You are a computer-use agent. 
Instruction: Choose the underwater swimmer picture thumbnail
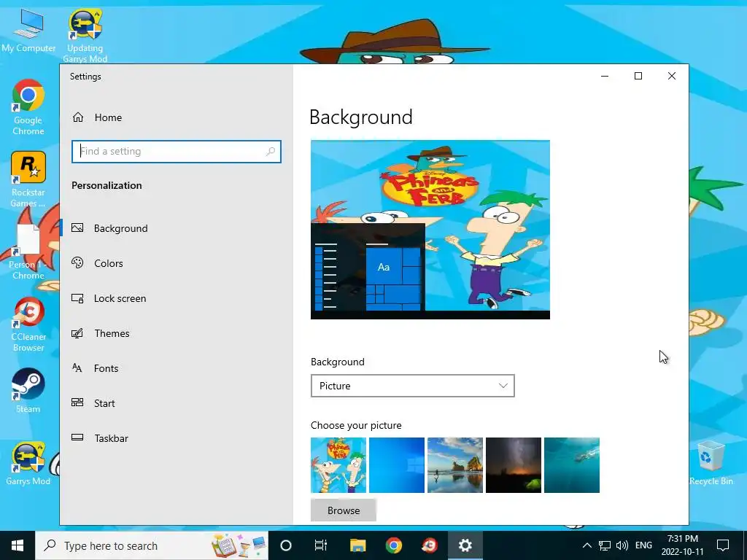(572, 465)
